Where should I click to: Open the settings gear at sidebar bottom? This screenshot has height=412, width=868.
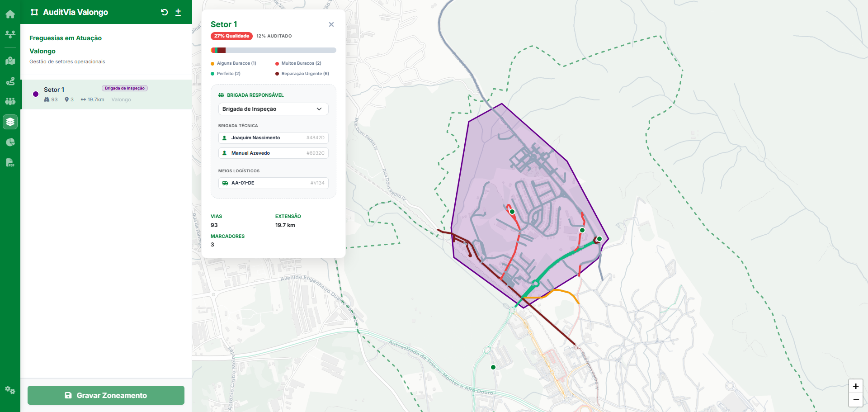point(10,390)
